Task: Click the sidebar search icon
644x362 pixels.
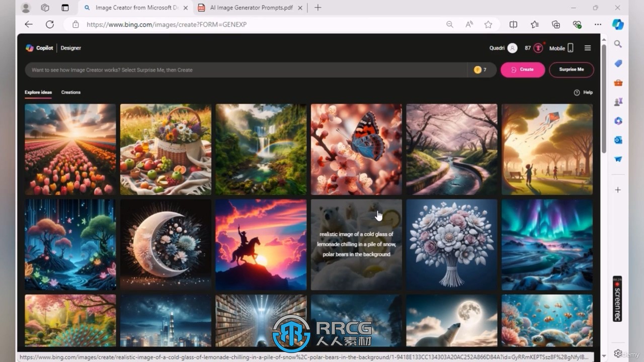Action: click(x=618, y=44)
